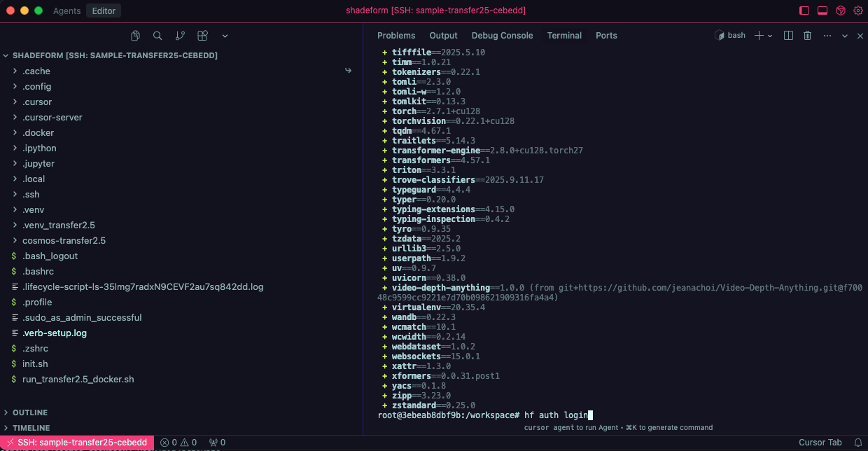Collapse the terminal panel with the chevron
The height and width of the screenshot is (451, 868).
[844, 35]
